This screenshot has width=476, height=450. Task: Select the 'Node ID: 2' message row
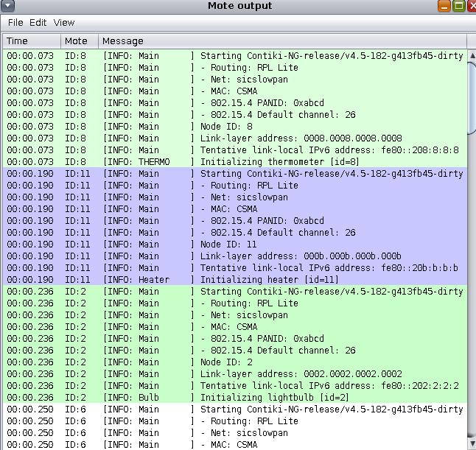[234, 362]
